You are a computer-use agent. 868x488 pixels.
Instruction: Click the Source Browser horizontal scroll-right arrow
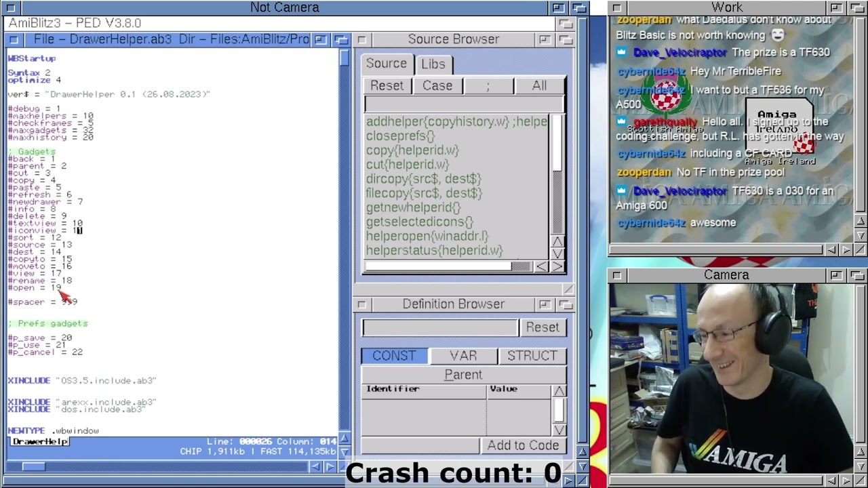point(557,266)
